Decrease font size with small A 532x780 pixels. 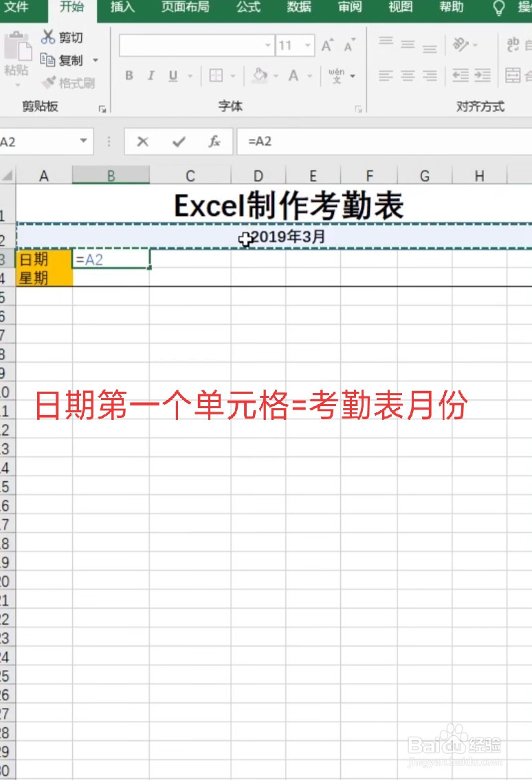point(350,45)
